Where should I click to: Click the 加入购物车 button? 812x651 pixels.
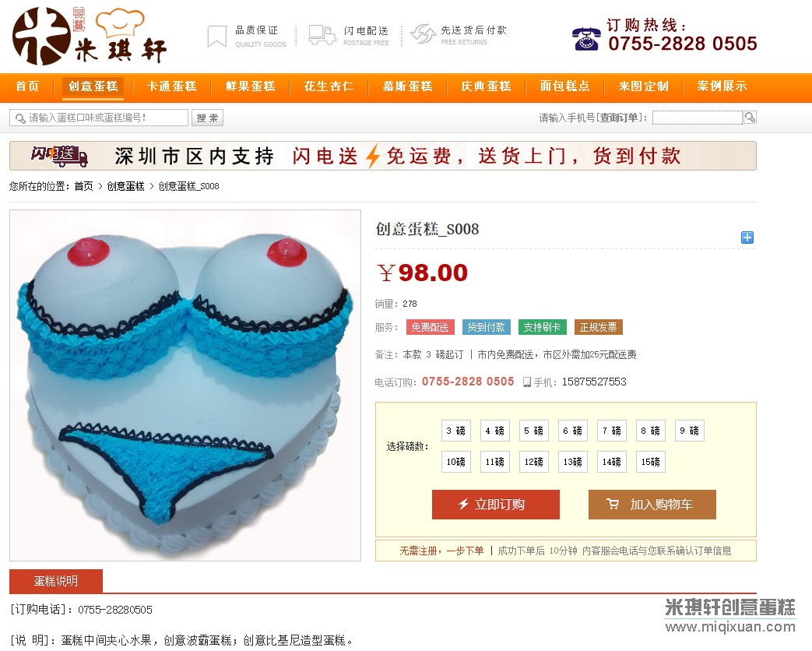coord(652,505)
